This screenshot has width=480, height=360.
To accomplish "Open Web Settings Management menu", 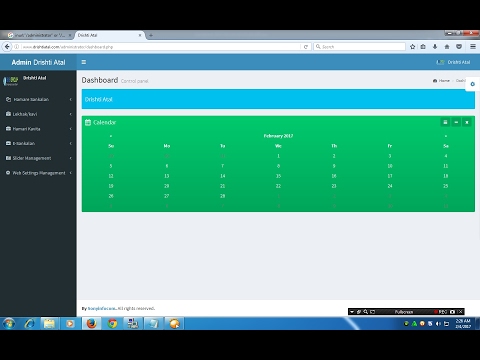I will click(x=38, y=173).
